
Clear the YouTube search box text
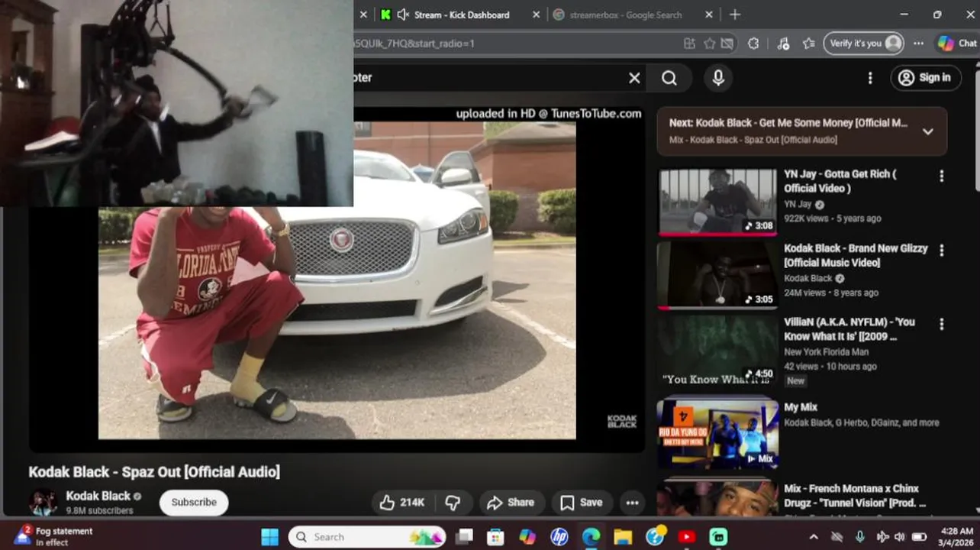point(634,78)
